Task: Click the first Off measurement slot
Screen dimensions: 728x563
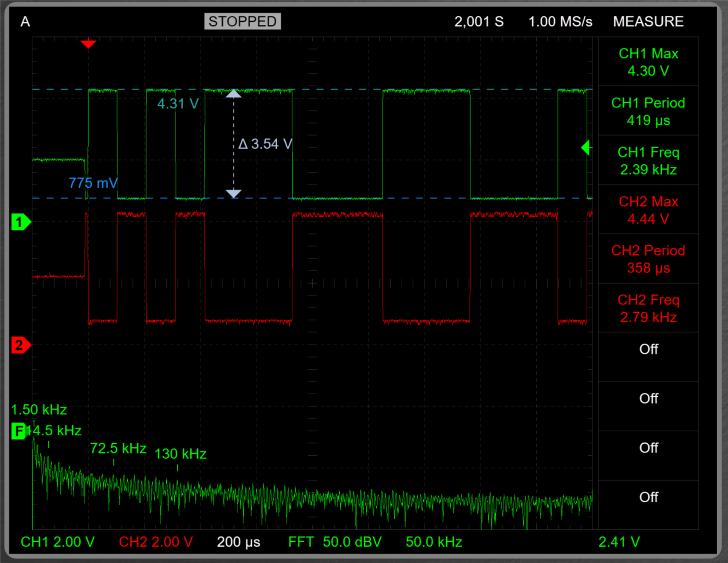Action: pos(648,357)
